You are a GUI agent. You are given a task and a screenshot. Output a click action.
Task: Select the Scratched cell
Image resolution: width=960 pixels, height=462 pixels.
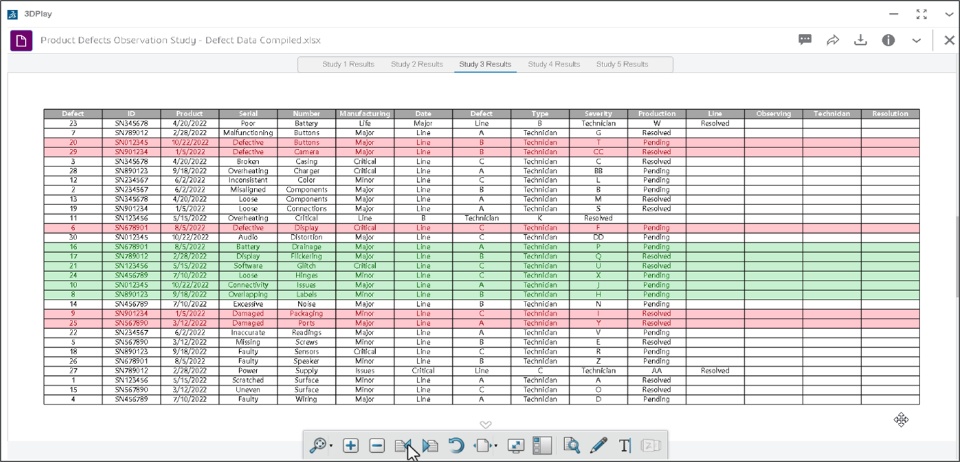(248, 380)
